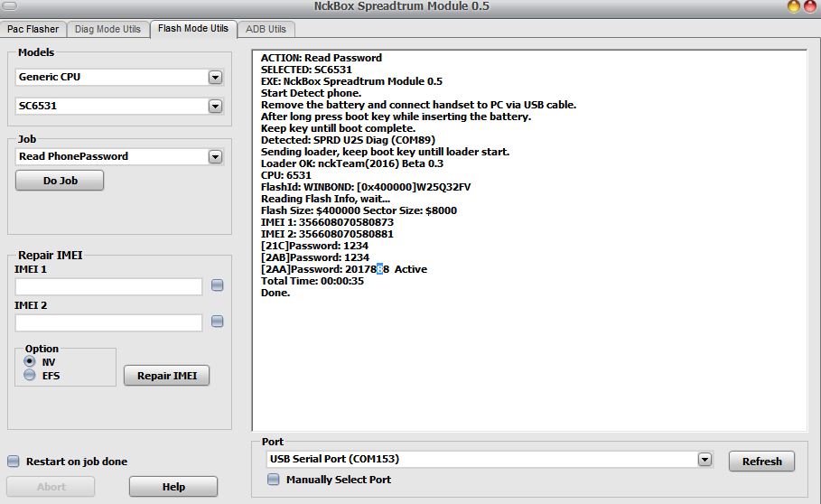Open the Diag Mode Utils tab
821x504 pixels.
point(107,29)
